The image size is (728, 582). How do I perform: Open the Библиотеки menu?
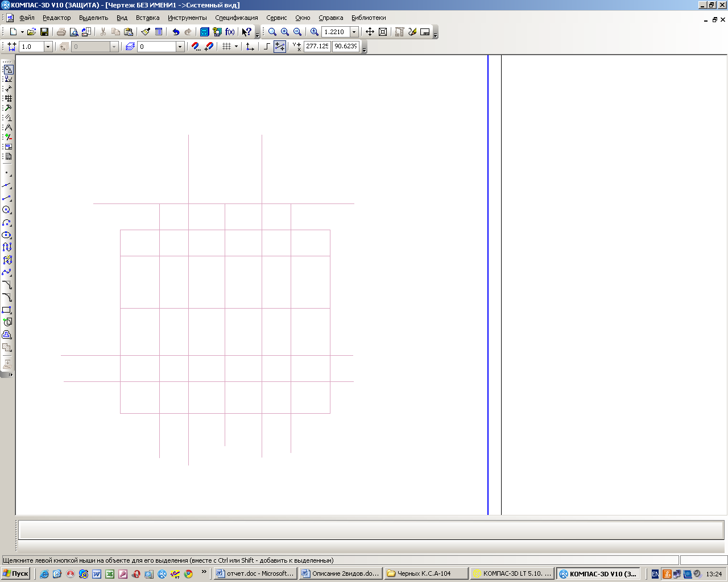(x=369, y=18)
